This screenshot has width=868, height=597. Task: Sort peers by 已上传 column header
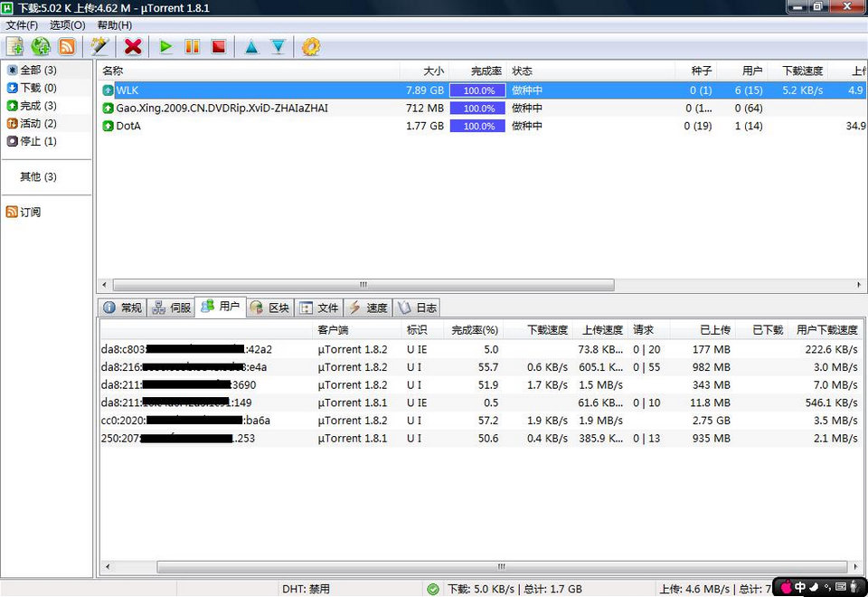click(702, 330)
